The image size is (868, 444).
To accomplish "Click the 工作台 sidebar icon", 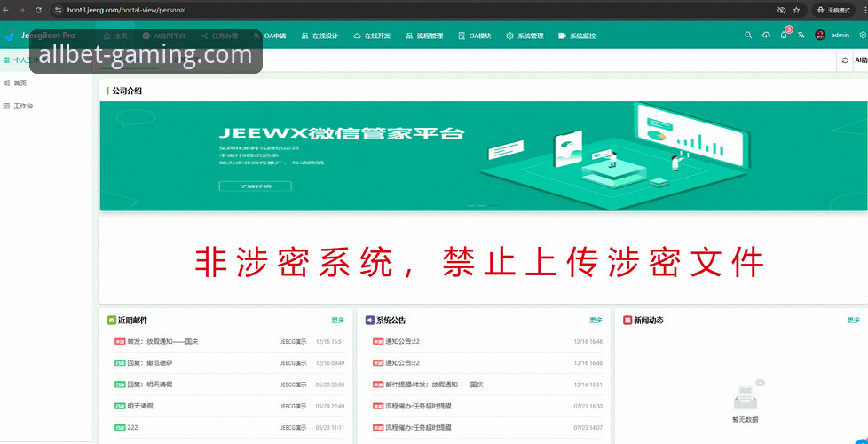I will [x=6, y=106].
